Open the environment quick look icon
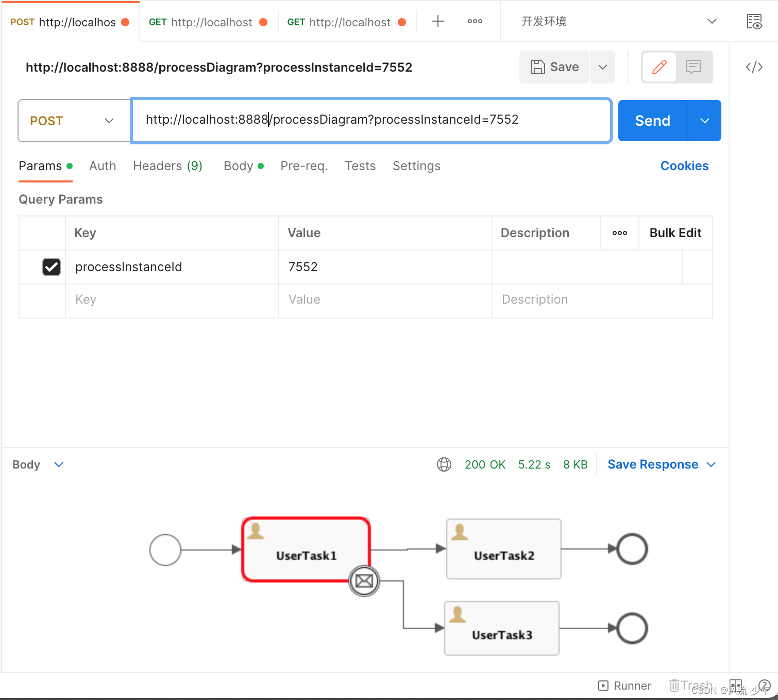778x700 pixels. pos(754,22)
